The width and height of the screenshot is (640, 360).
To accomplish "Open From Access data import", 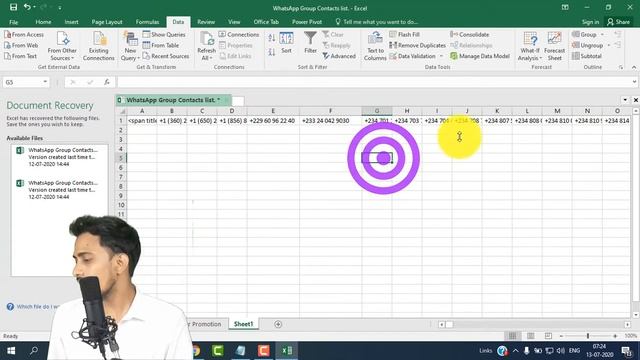I will click(24, 35).
